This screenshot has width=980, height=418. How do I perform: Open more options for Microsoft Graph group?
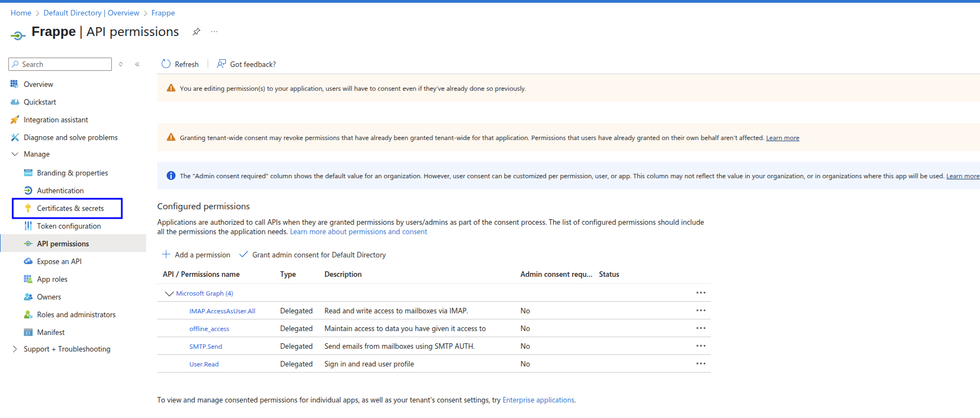[700, 293]
